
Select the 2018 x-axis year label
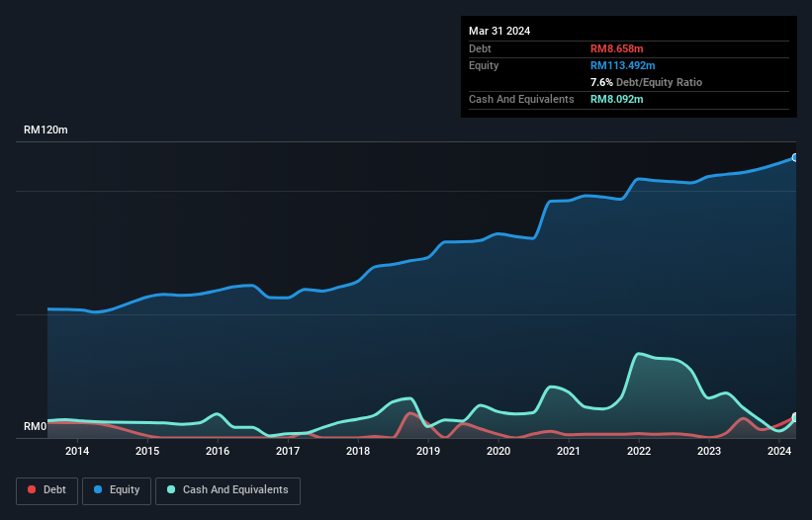tap(358, 452)
